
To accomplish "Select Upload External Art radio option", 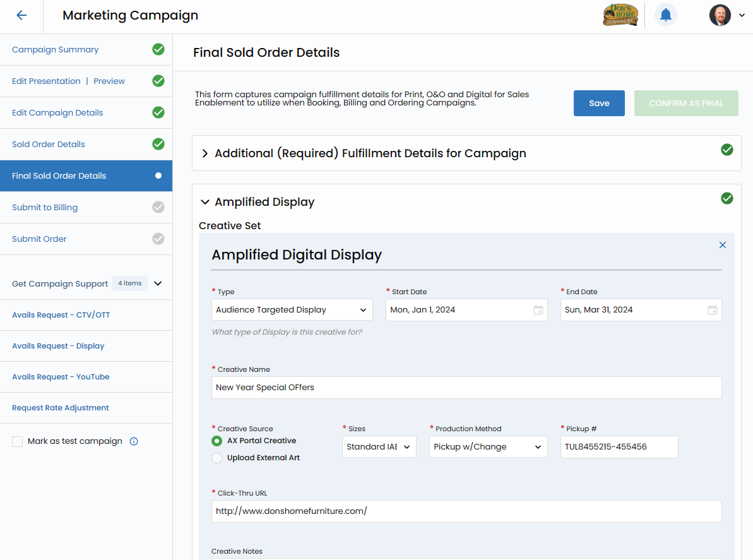I will click(x=217, y=458).
